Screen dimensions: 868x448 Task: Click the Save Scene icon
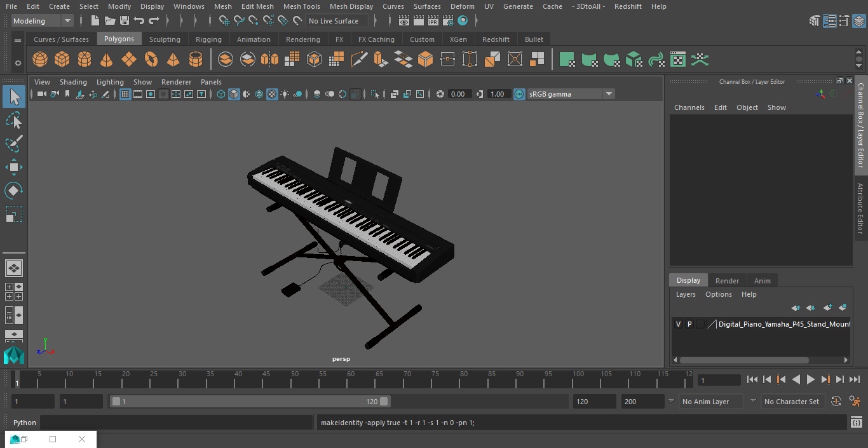(x=125, y=21)
